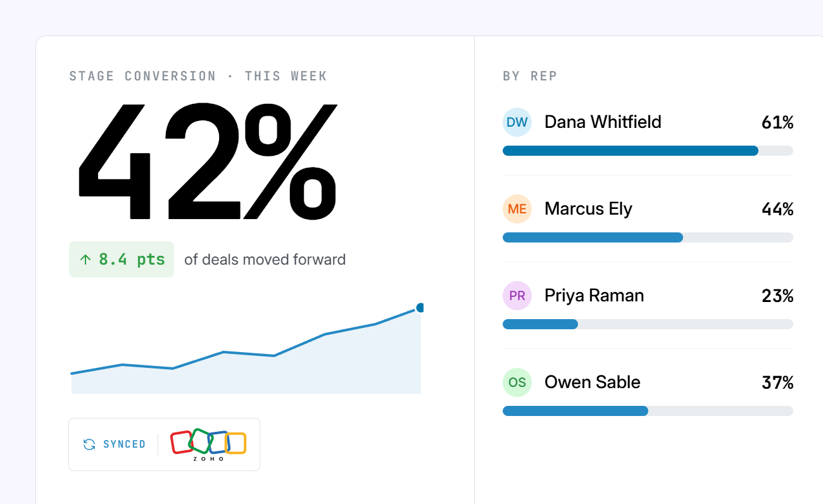Select Owen Sable's OS avatar
This screenshot has height=504, width=823.
pyautogui.click(x=517, y=382)
